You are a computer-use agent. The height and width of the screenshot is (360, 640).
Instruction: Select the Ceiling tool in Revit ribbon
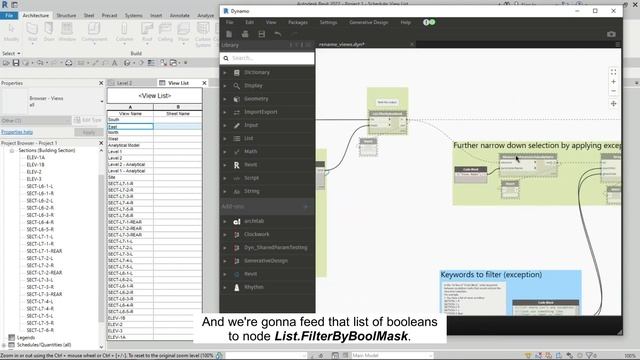coord(165,32)
